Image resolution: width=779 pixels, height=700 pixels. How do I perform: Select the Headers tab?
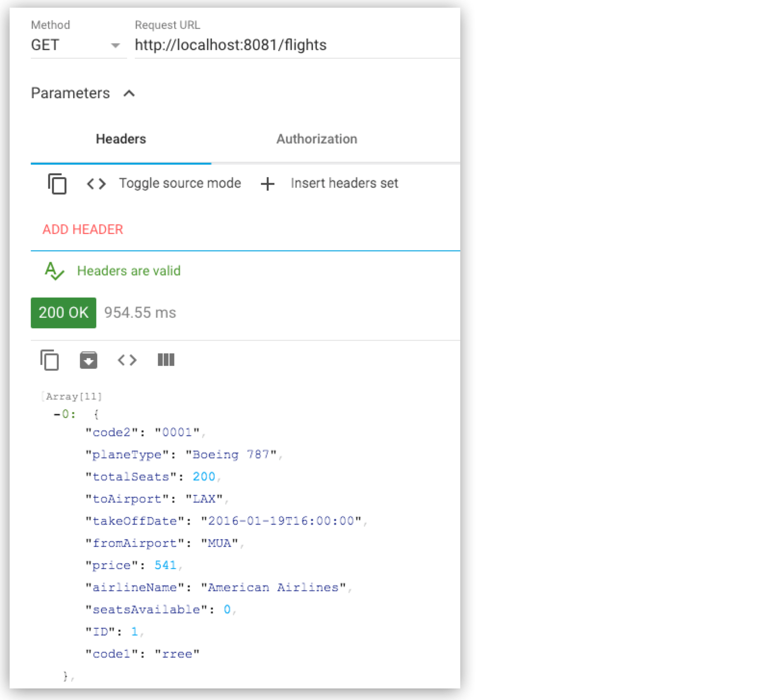120,139
